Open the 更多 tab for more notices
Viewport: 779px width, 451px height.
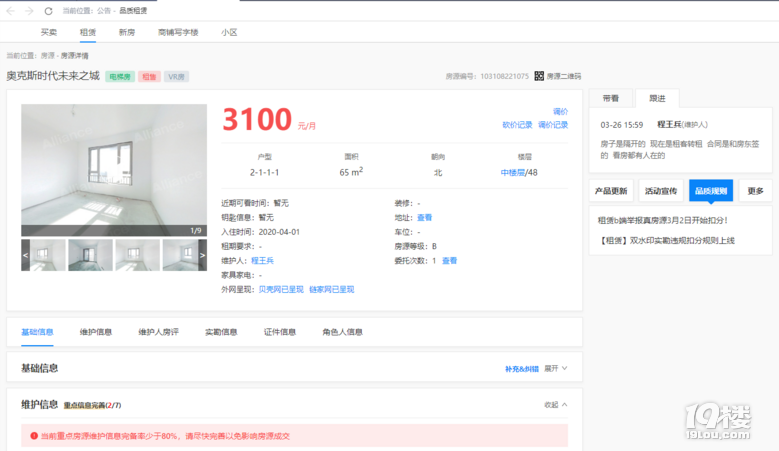point(755,191)
